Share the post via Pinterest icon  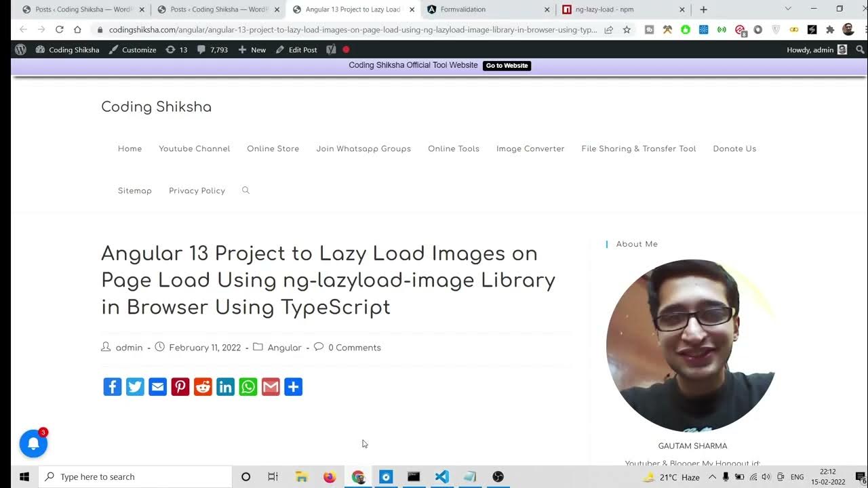pyautogui.click(x=180, y=387)
